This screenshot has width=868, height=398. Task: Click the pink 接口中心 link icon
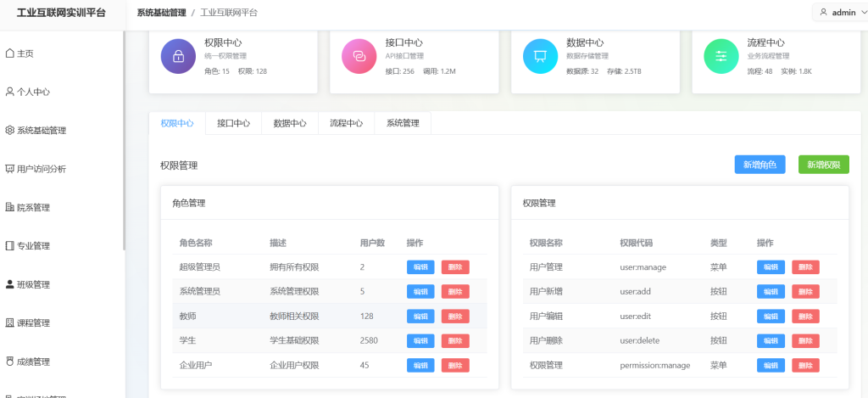click(359, 56)
